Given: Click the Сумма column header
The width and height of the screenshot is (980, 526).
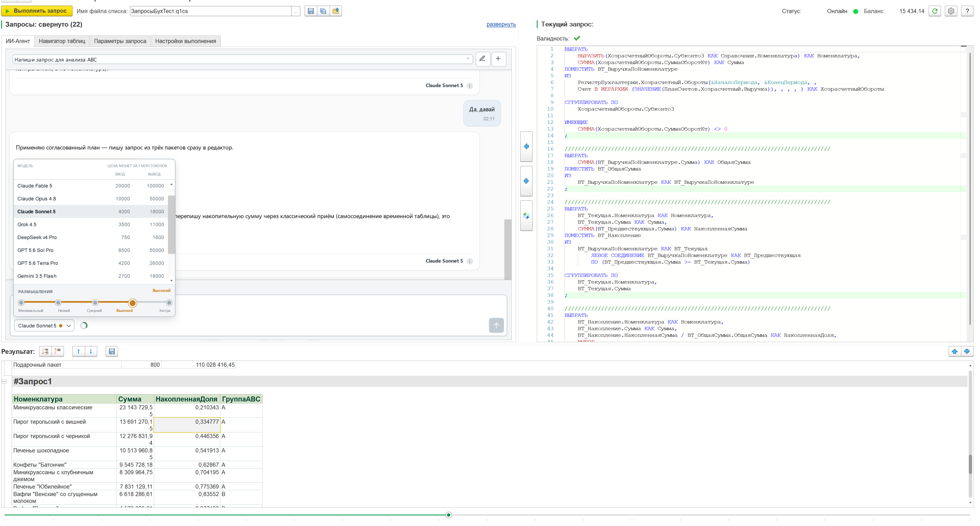Looking at the screenshot, I should coord(135,399).
